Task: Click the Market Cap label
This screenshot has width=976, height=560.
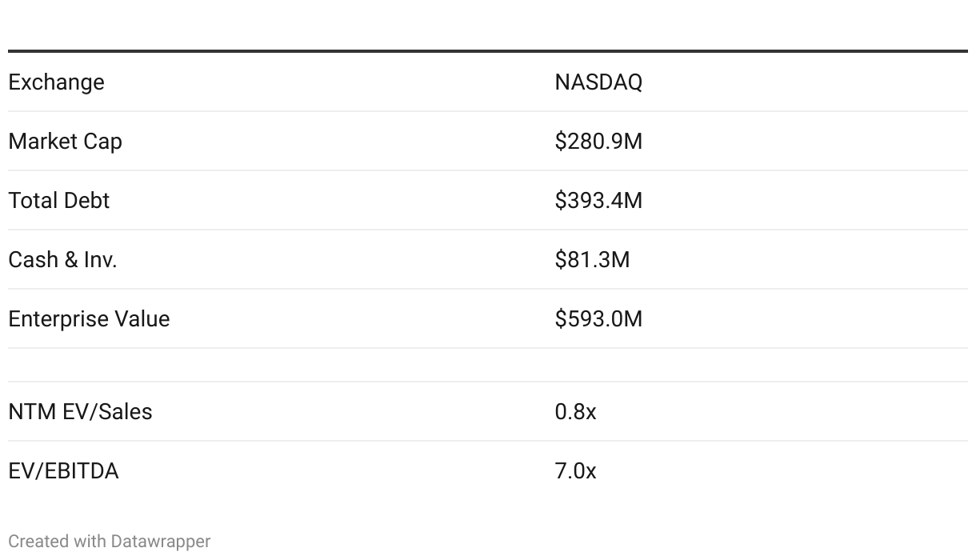Action: (65, 142)
